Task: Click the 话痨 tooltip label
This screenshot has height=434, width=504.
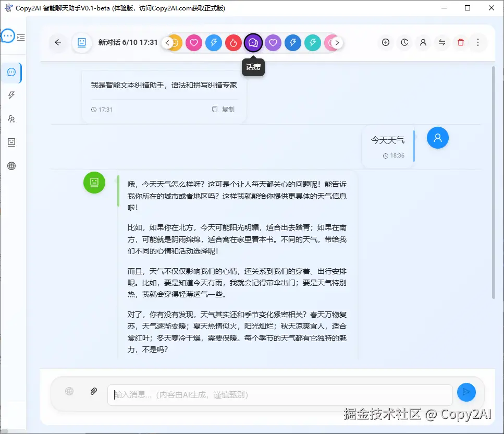Action: (253, 67)
